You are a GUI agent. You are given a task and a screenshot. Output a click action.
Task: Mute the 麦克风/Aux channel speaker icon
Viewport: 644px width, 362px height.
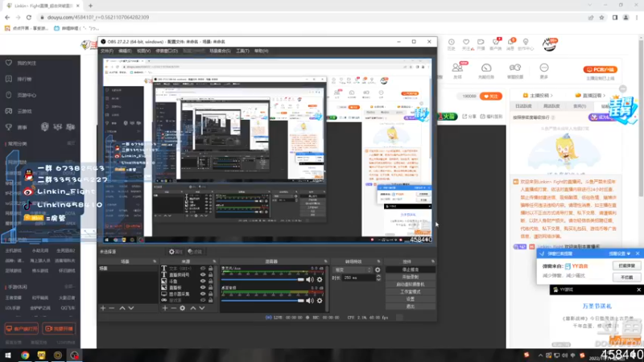pos(310,279)
